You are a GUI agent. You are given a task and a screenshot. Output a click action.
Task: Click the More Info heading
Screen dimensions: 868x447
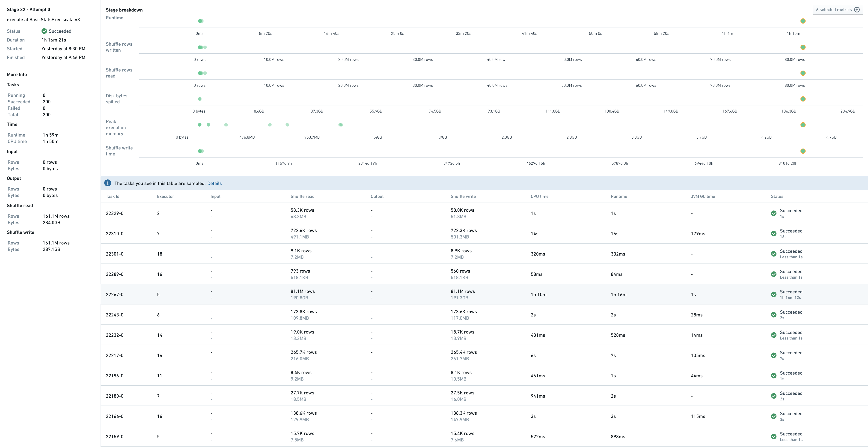point(17,74)
